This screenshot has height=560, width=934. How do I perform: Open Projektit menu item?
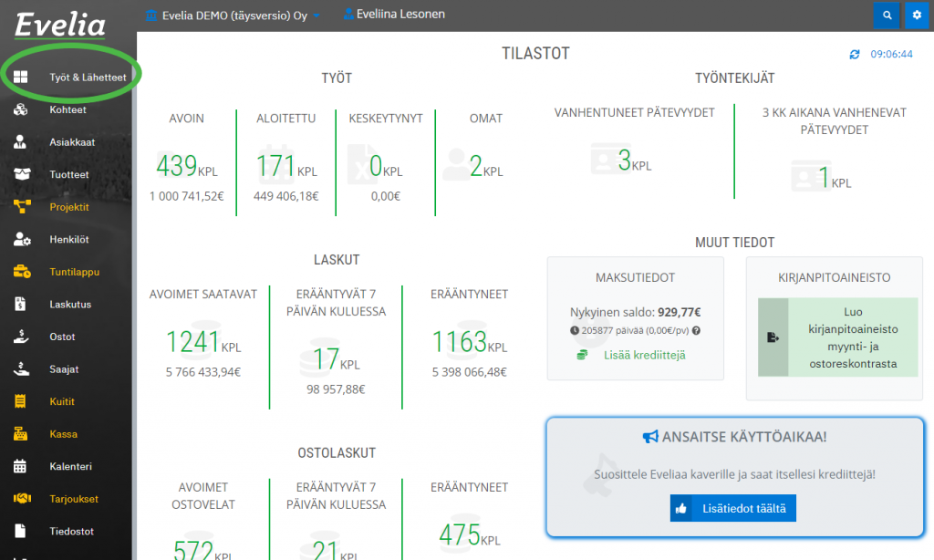pos(69,207)
